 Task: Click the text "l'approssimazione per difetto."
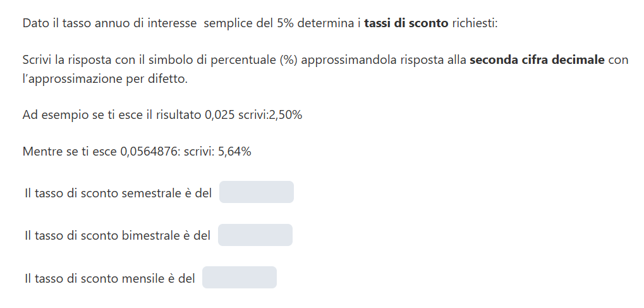pyautogui.click(x=105, y=80)
